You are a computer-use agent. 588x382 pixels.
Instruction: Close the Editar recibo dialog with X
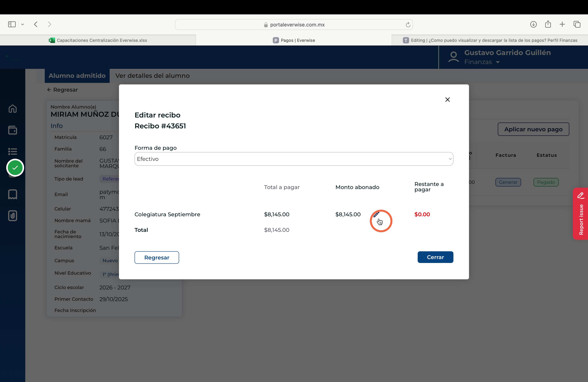[x=447, y=100]
